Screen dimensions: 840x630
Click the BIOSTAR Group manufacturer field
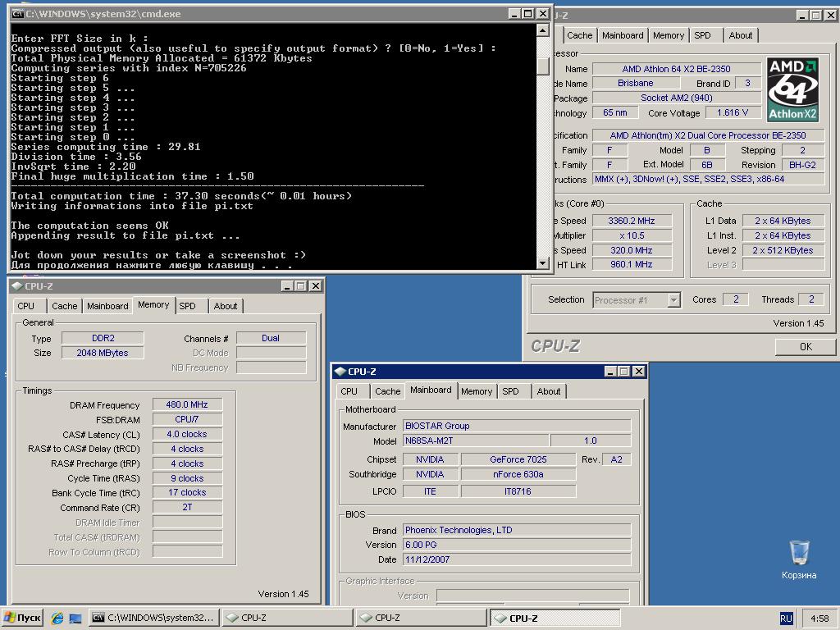click(x=517, y=426)
